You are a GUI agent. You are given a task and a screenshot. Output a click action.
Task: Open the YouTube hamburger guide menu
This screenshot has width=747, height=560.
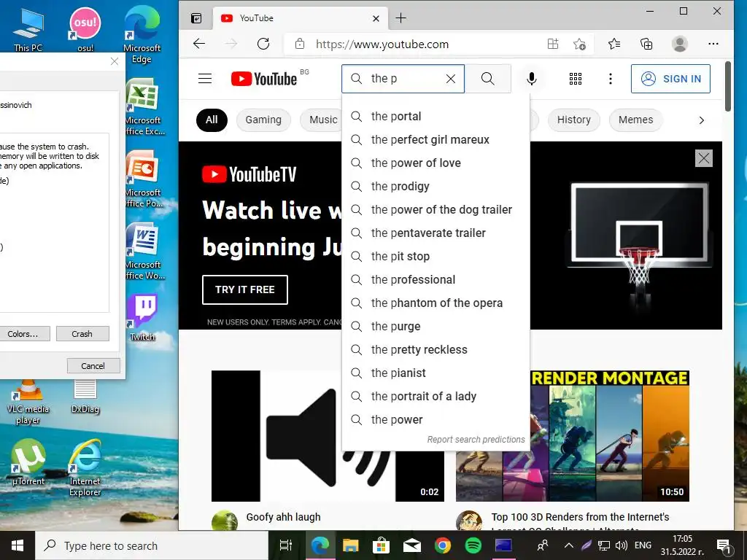tap(205, 79)
